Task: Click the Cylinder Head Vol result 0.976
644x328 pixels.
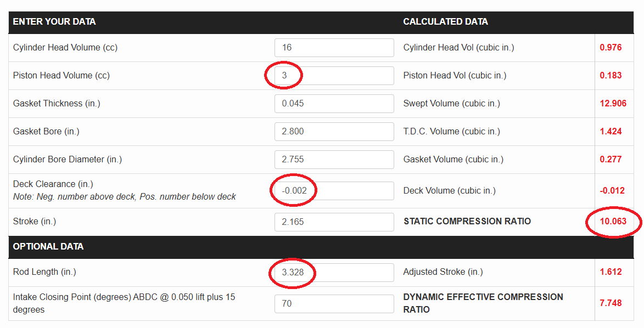Action: [611, 48]
